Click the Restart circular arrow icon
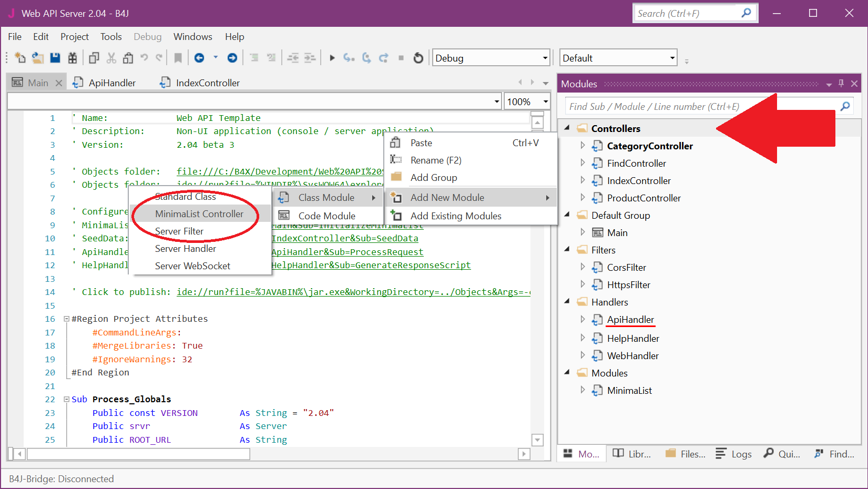This screenshot has height=489, width=868. [418, 58]
